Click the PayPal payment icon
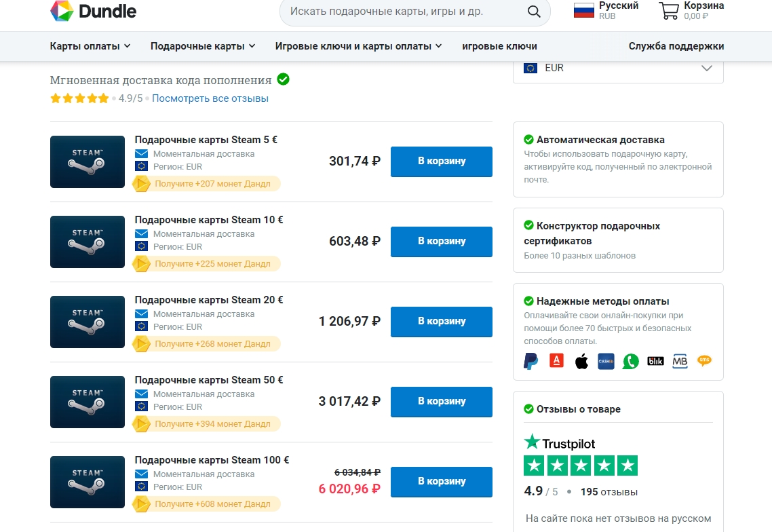 tap(531, 361)
